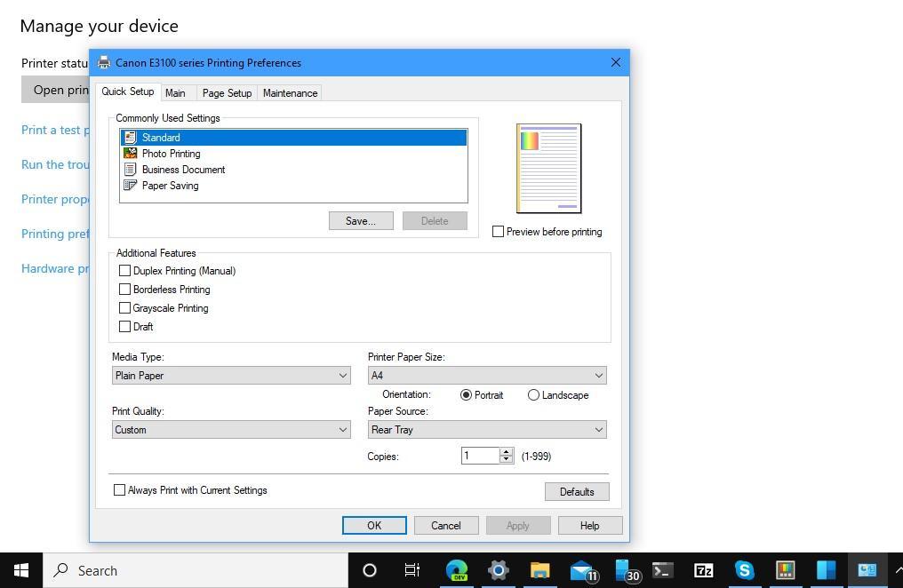Confirm with the OK button
Image resolution: width=903 pixels, height=588 pixels.
coord(374,525)
